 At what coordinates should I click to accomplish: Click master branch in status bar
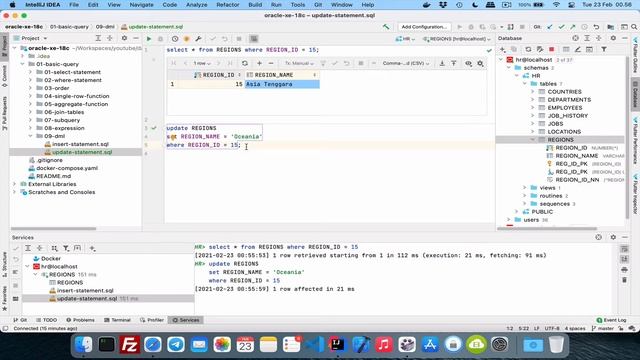[603, 329]
